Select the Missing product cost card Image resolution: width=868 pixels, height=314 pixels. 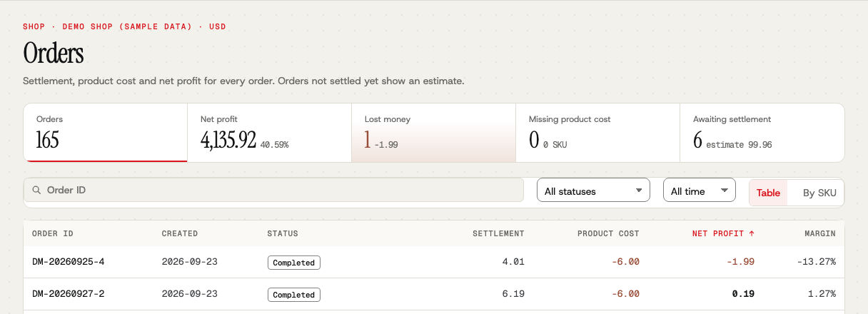click(598, 133)
